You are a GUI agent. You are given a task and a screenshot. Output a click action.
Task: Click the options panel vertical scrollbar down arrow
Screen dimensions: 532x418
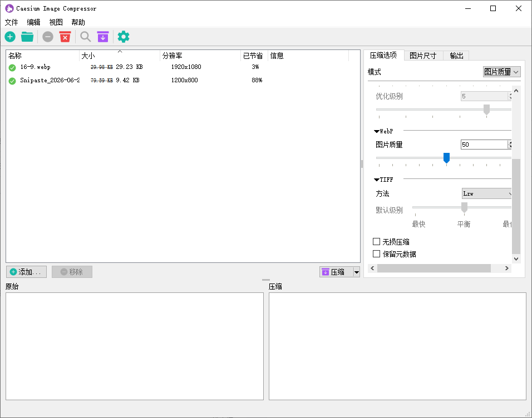(x=516, y=259)
